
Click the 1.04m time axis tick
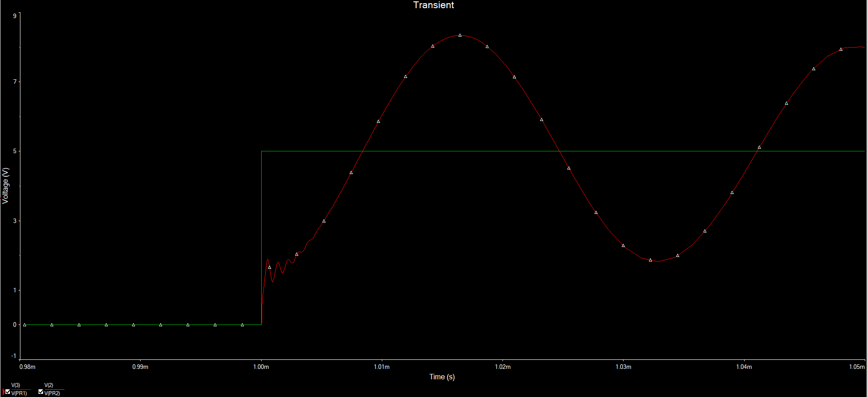click(744, 367)
